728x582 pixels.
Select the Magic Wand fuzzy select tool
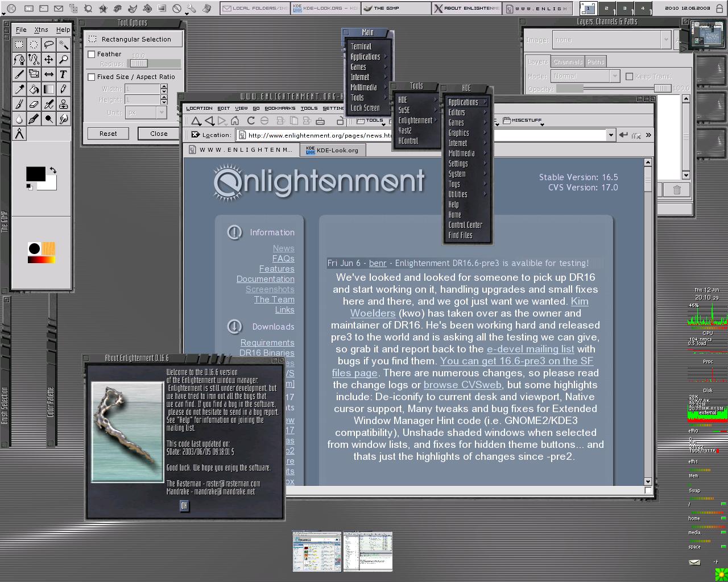[64, 44]
